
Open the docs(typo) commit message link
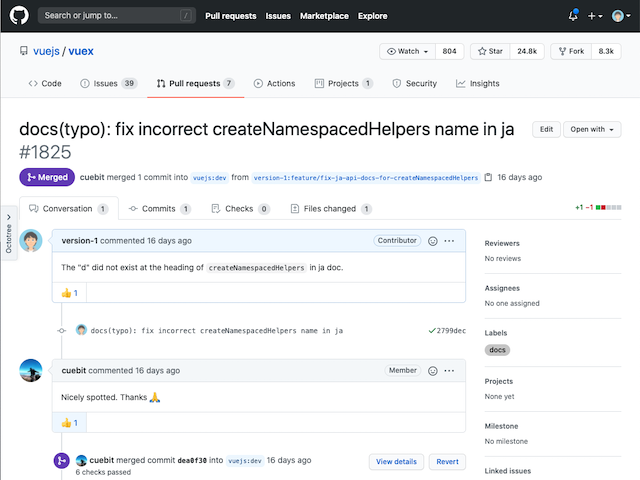216,331
